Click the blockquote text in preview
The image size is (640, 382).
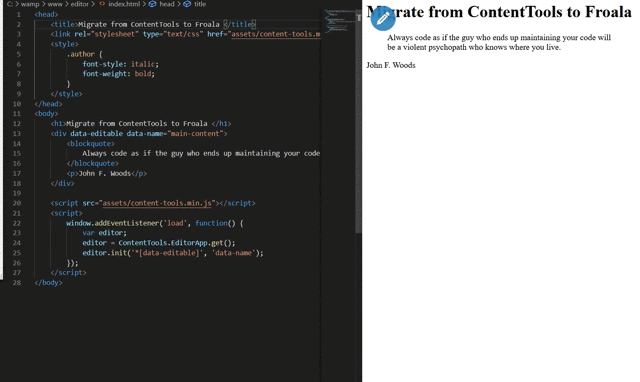[499, 42]
